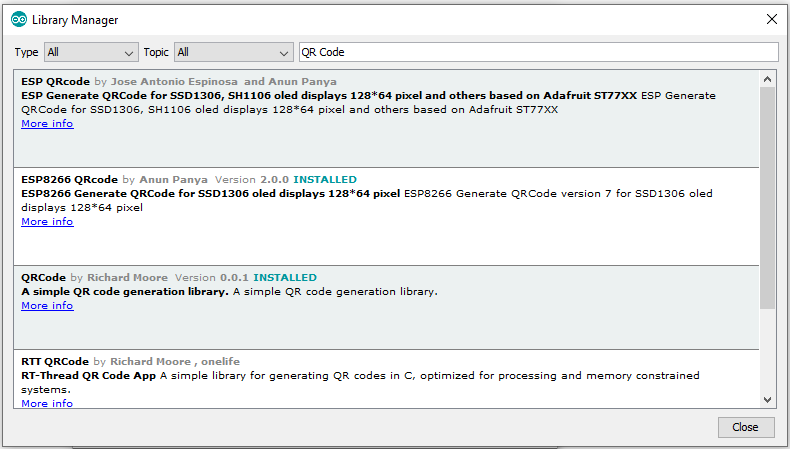Open More info link for ESP8266 QRcode
The image size is (790, 449).
(47, 222)
